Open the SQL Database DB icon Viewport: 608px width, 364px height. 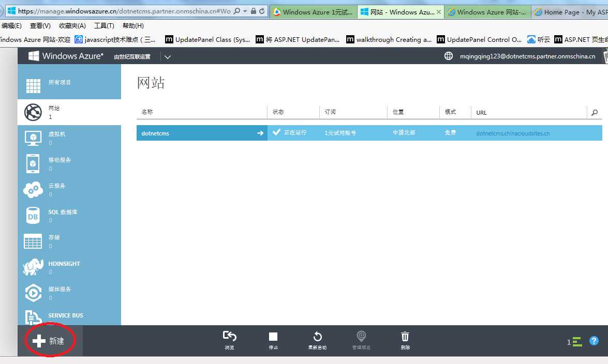pos(33,216)
